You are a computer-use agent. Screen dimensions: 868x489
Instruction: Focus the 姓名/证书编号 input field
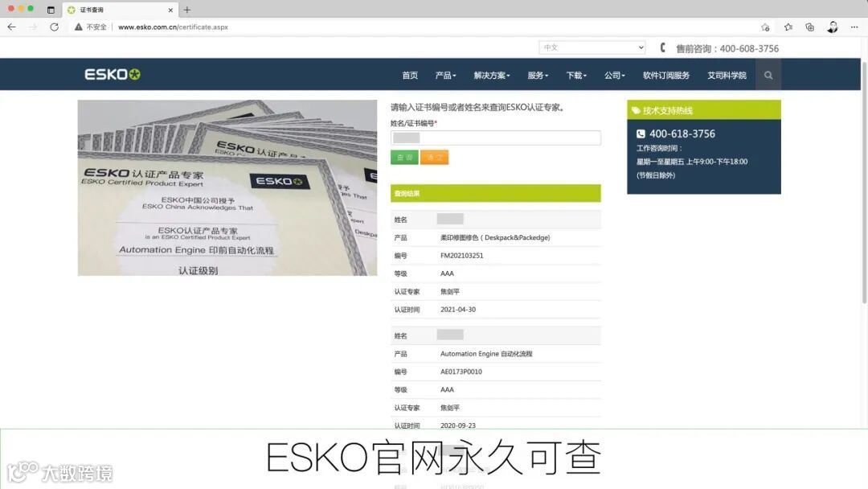(x=495, y=138)
